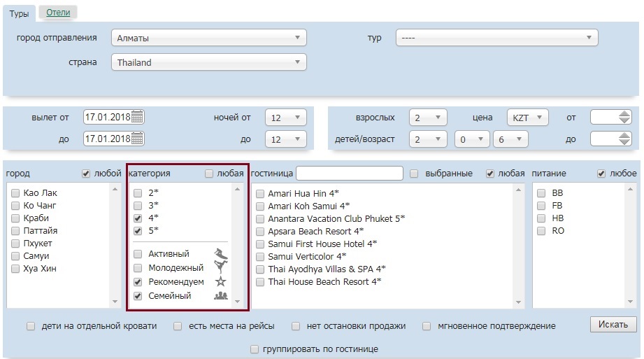
Task: Check the Пхукет city checkbox
Action: pos(15,244)
